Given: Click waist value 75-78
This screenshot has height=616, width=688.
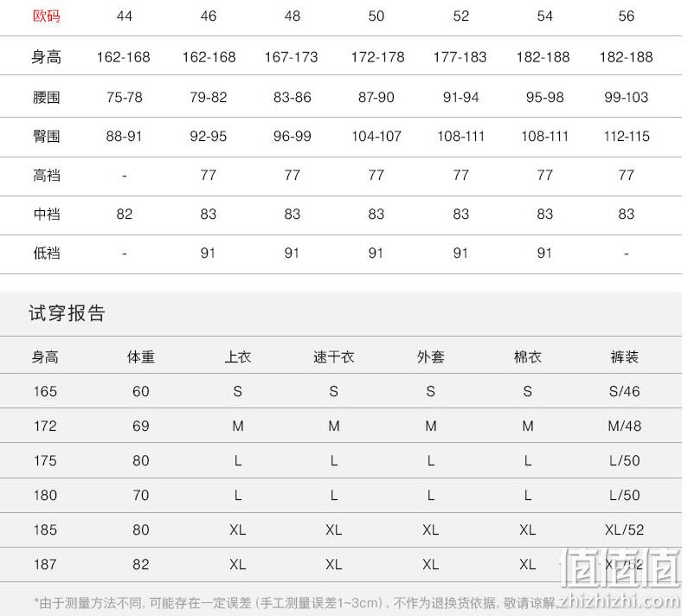Looking at the screenshot, I should coord(124,97).
